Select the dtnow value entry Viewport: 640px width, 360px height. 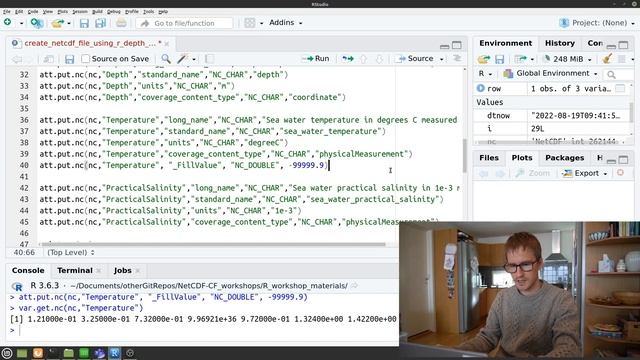coord(552,116)
